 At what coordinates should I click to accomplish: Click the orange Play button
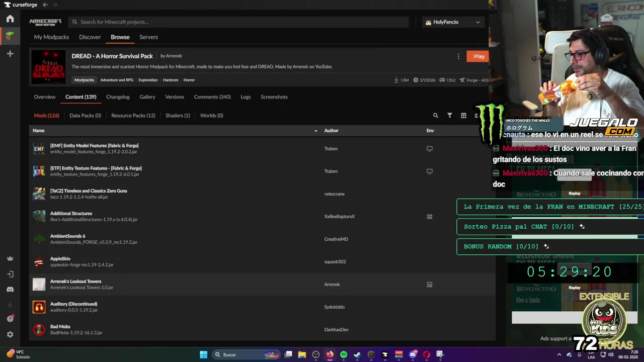coord(477,56)
